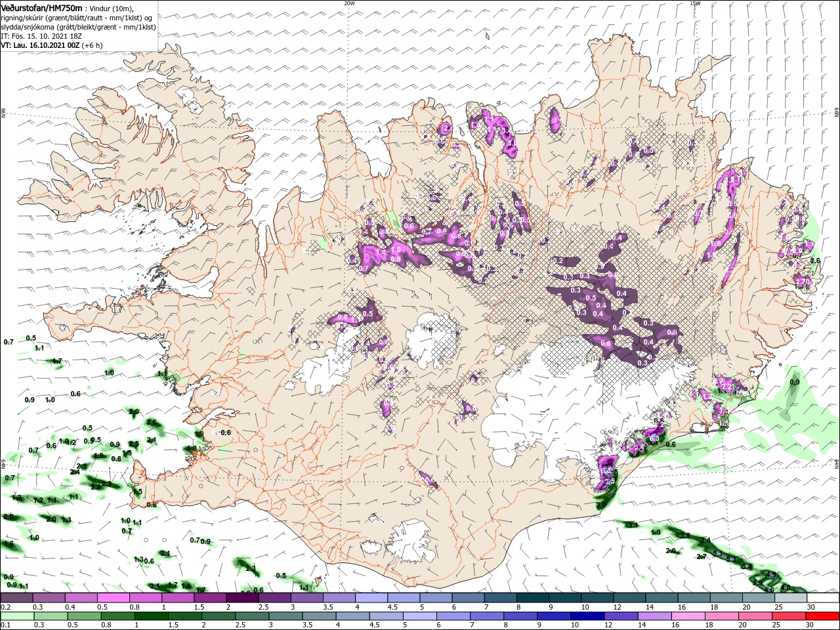Click the dark teal swatch between 8 and 9

tap(532, 598)
